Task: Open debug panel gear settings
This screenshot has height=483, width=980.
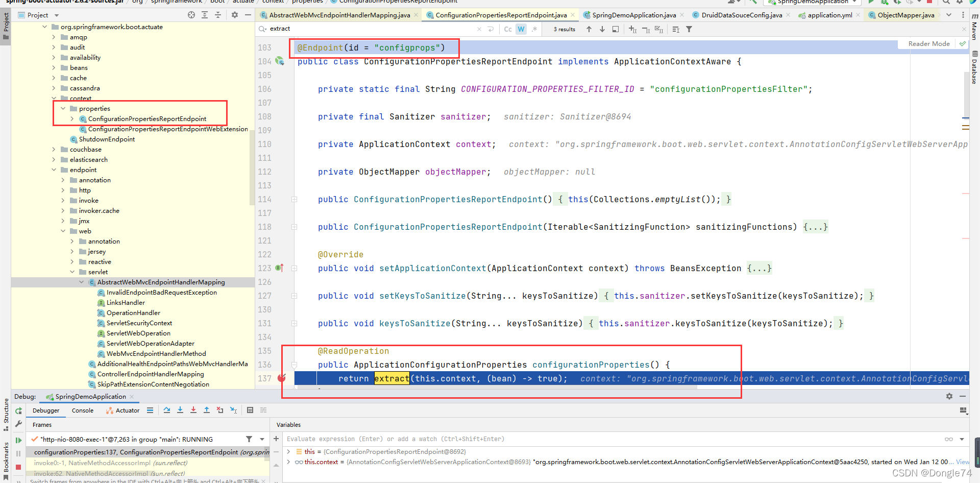Action: pyautogui.click(x=949, y=396)
